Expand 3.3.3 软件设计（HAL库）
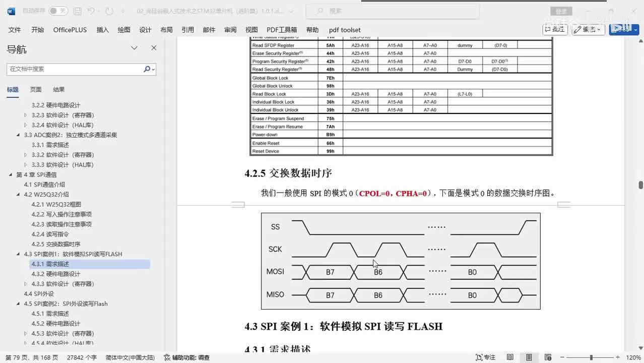 coord(26,165)
